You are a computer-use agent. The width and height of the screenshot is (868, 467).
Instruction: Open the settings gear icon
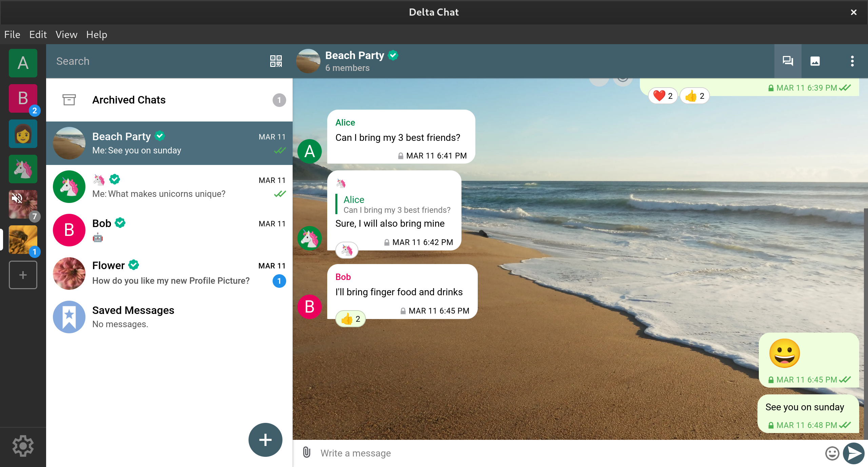coord(23,446)
